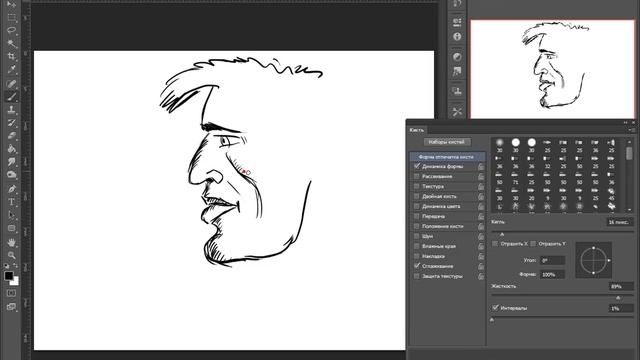Change screen mode icon
640x360 pixels.
pos(11,307)
